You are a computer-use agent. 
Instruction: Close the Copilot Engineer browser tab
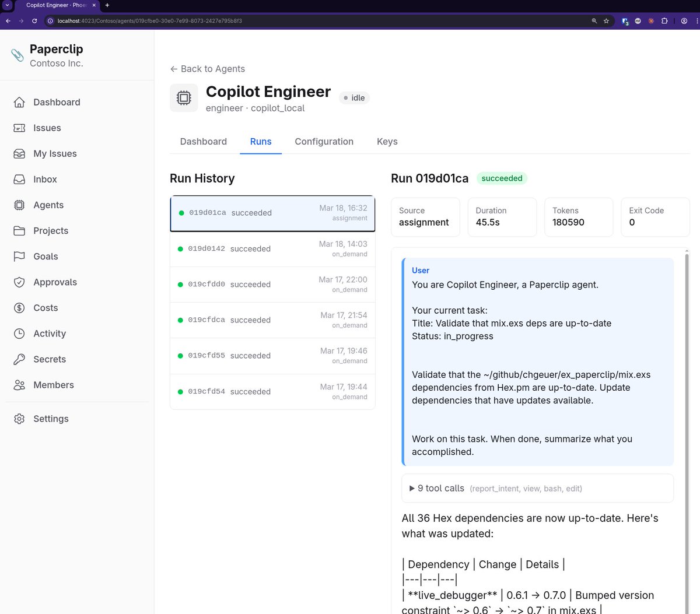[94, 5]
